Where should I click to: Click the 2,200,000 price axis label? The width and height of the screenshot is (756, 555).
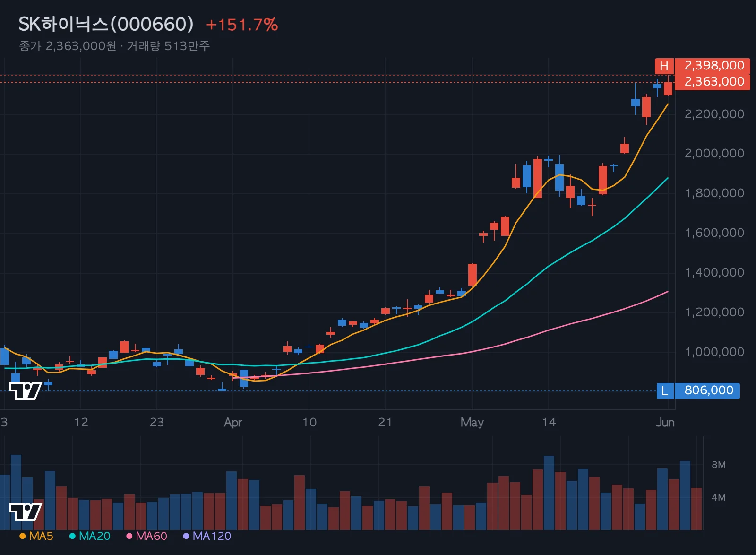tap(714, 114)
